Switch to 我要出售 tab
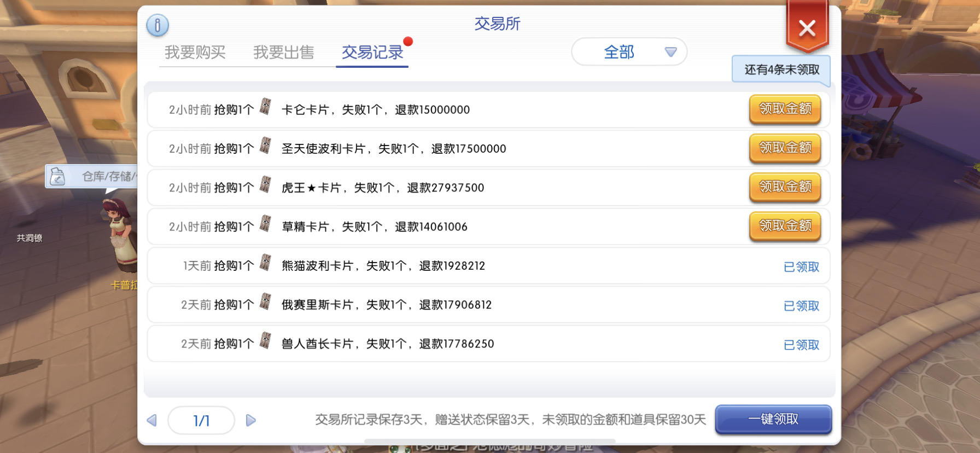The image size is (980, 453). (x=283, y=53)
